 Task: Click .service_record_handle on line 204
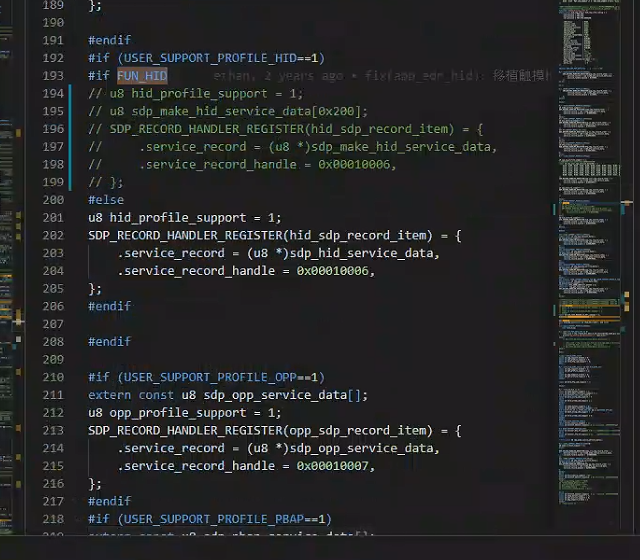coord(196,271)
